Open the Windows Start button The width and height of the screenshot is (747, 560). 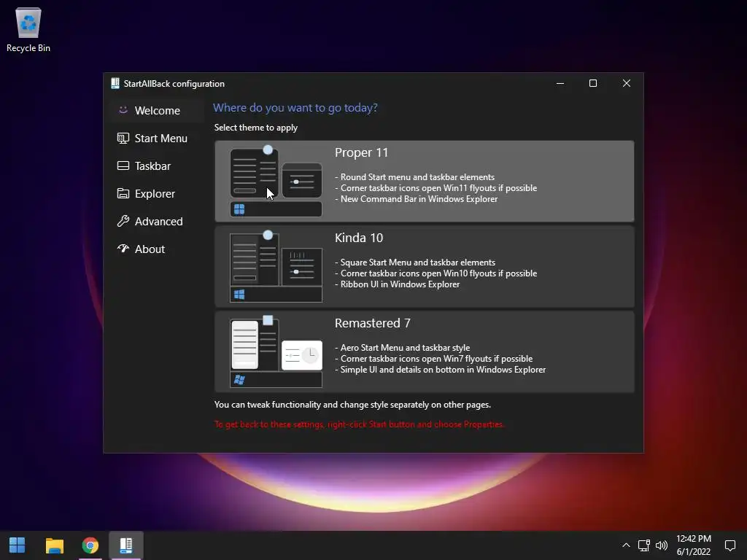(x=18, y=545)
